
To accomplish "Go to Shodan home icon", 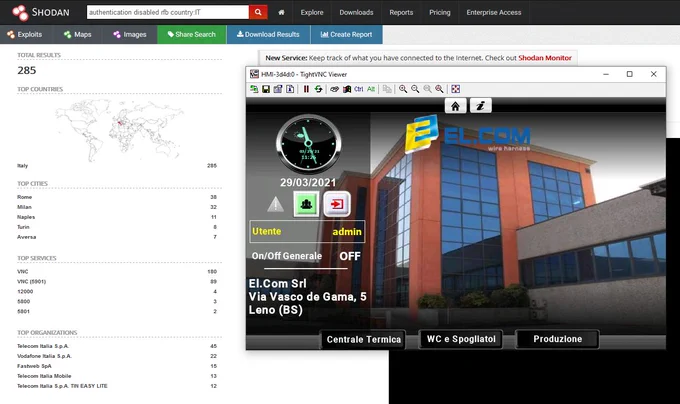I will [x=281, y=13].
